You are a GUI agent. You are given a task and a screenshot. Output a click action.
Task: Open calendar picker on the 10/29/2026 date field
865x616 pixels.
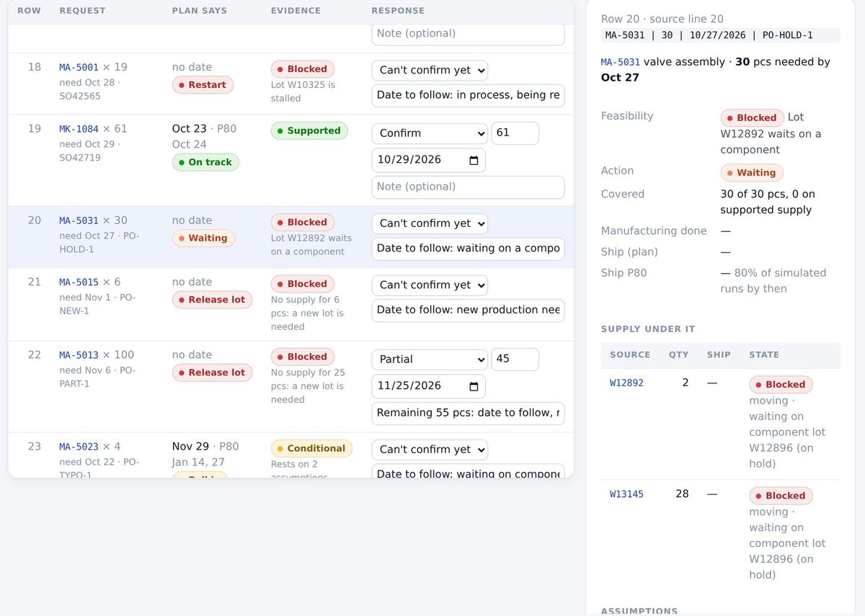click(474, 160)
